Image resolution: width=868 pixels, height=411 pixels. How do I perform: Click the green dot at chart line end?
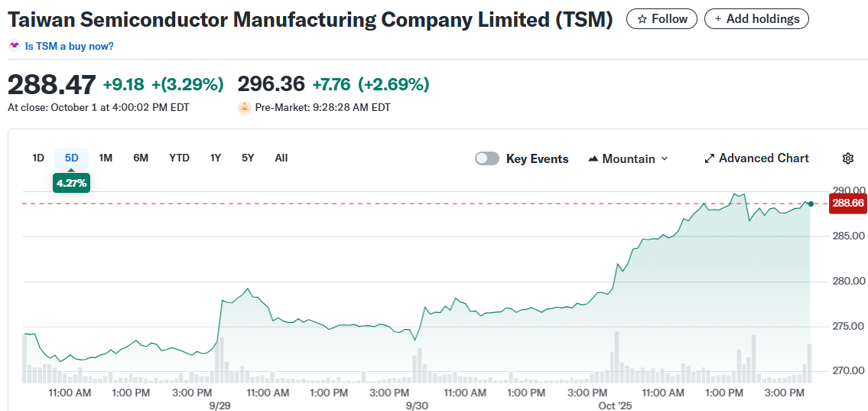click(811, 204)
